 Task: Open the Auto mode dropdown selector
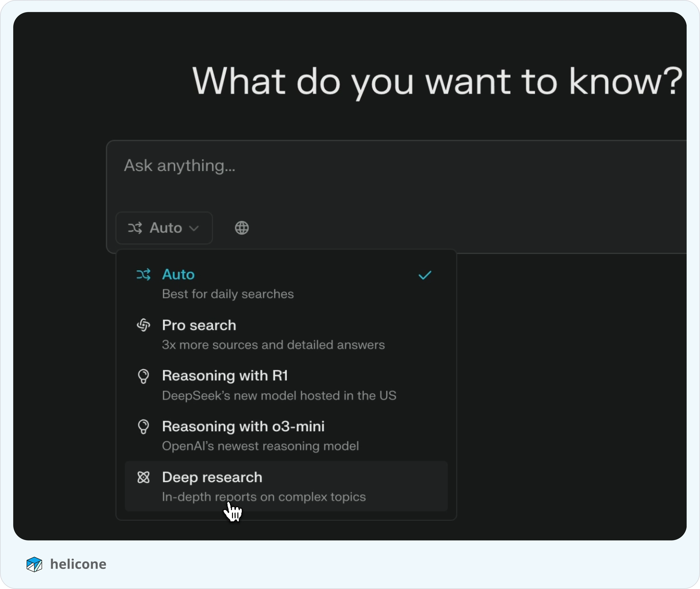coord(164,228)
